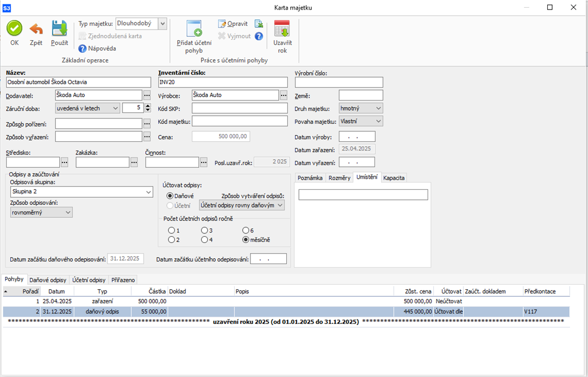Image resolution: width=588 pixels, height=377 pixels.
Task: Click the browse button next to Dodavatel
Action: coord(147,95)
